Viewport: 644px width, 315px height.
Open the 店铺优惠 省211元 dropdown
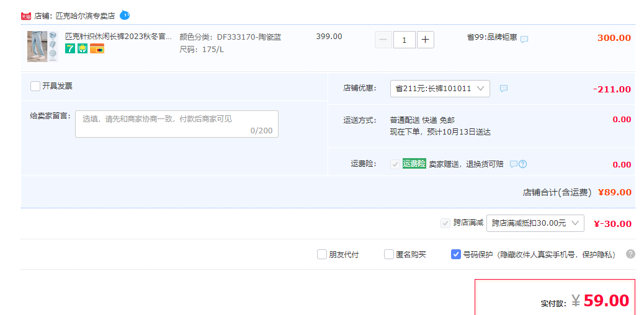pos(440,88)
